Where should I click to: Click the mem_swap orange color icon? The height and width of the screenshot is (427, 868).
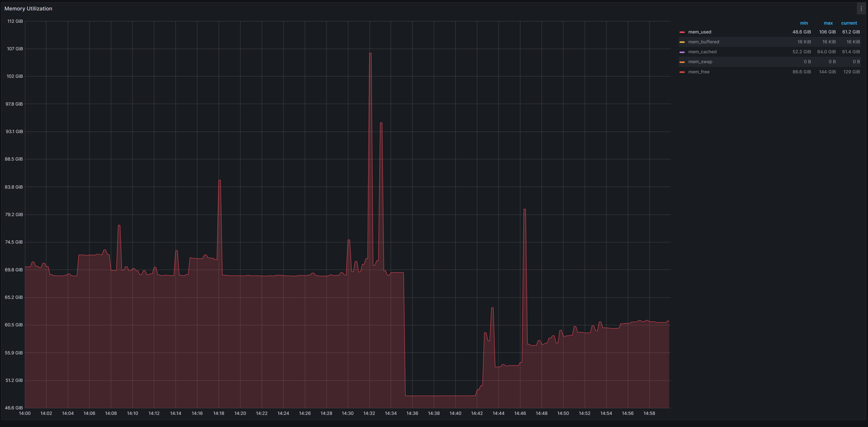(x=682, y=62)
